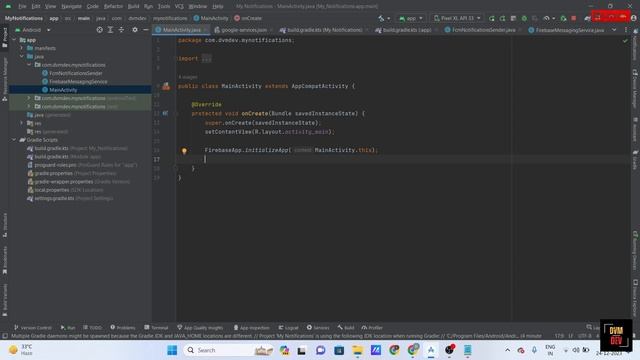
Task: Click the Select Opened File target icon
Action: click(99, 30)
